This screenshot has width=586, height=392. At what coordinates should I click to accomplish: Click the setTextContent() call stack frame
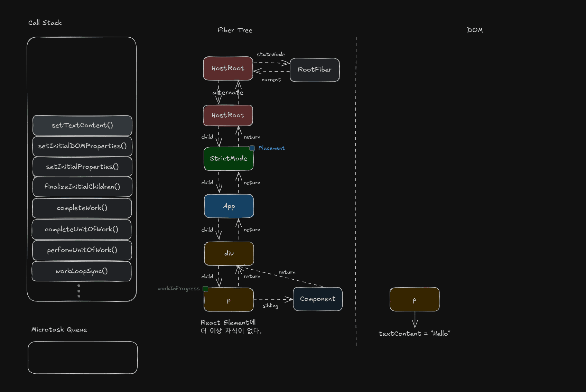coord(82,125)
